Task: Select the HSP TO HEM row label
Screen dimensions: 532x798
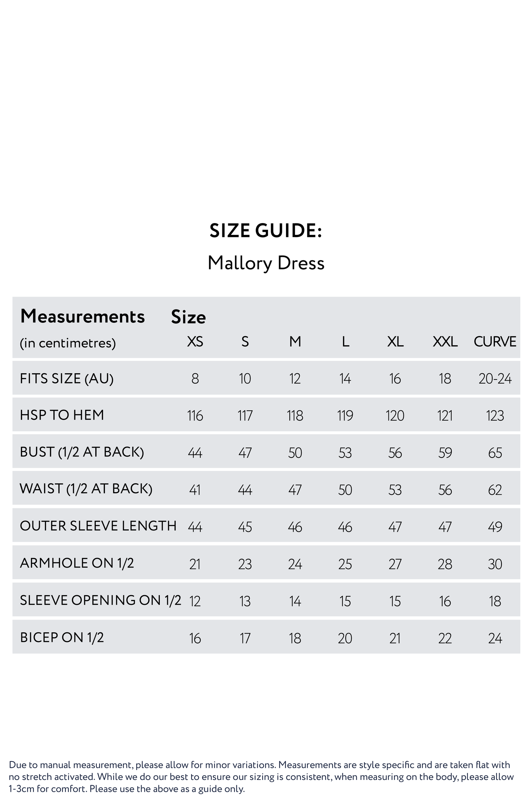Action: pyautogui.click(x=62, y=415)
